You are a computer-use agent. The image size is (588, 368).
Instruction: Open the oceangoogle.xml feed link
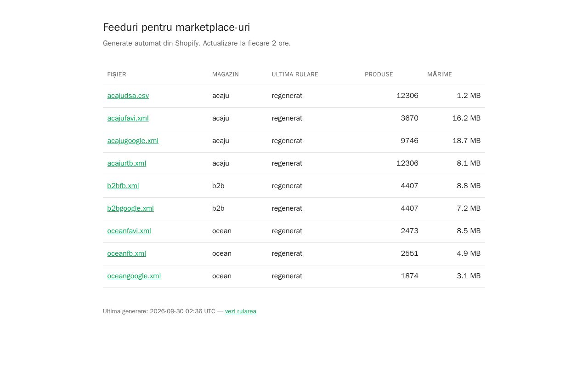[134, 276]
